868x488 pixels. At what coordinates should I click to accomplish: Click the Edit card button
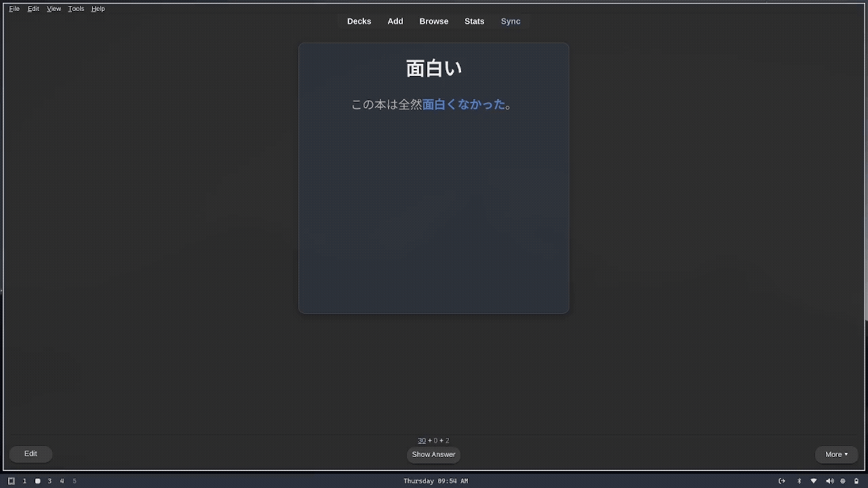(31, 453)
